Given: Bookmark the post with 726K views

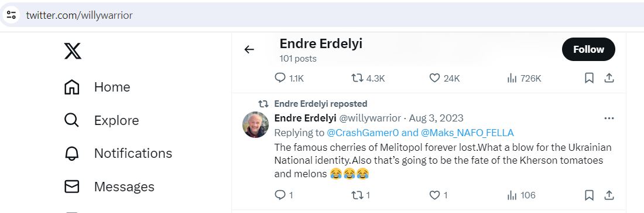Looking at the screenshot, I should (x=589, y=78).
